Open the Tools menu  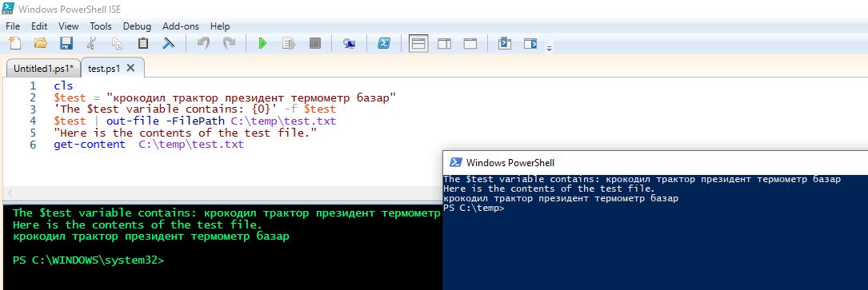[x=101, y=26]
